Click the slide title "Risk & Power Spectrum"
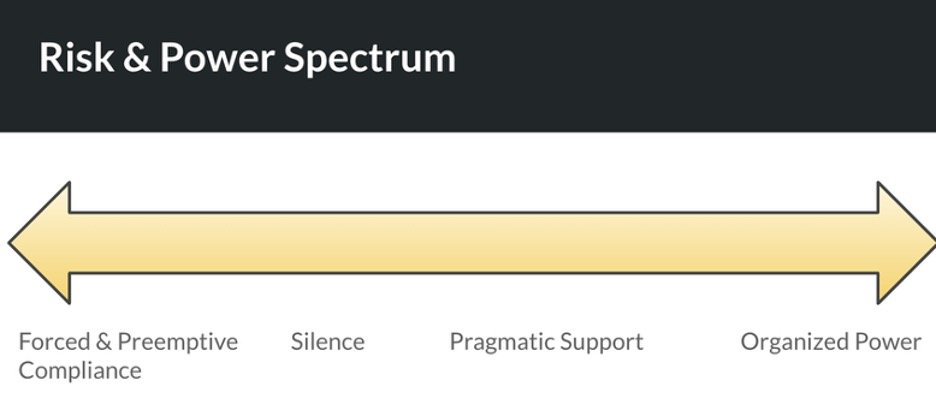The height and width of the screenshot is (404, 936). tap(247, 58)
